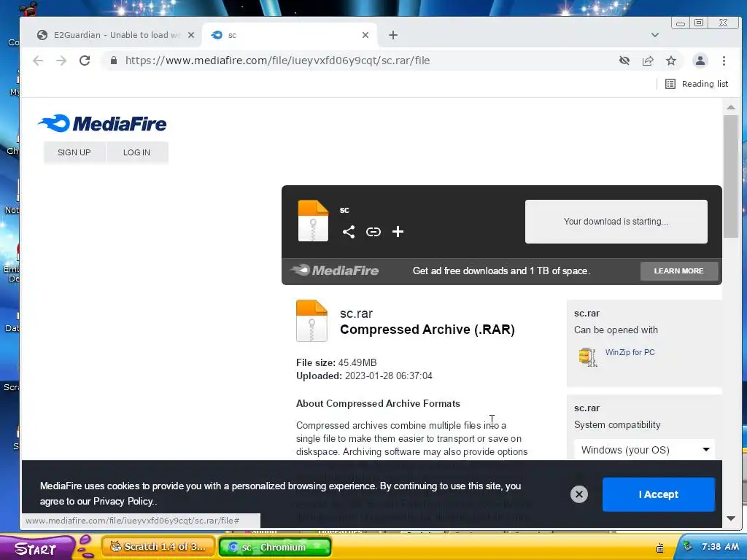The image size is (747, 560).
Task: Reload the MediaFire page
Action: point(85,61)
